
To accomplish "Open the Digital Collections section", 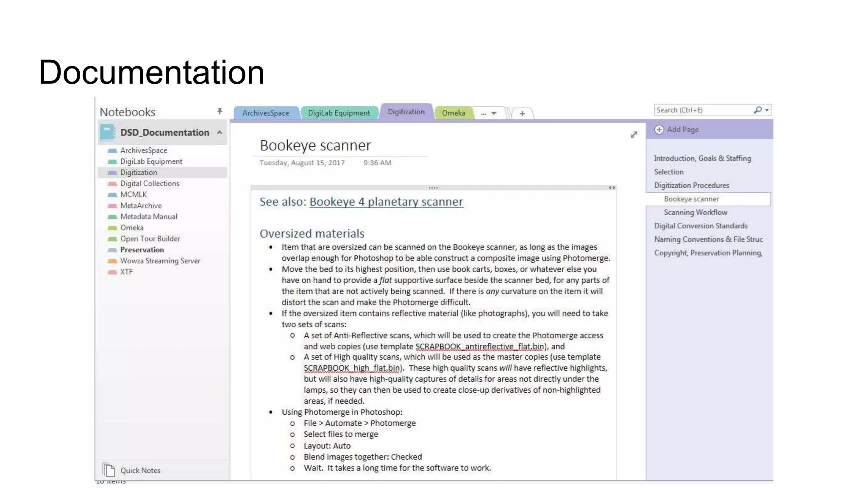I will pyautogui.click(x=150, y=183).
